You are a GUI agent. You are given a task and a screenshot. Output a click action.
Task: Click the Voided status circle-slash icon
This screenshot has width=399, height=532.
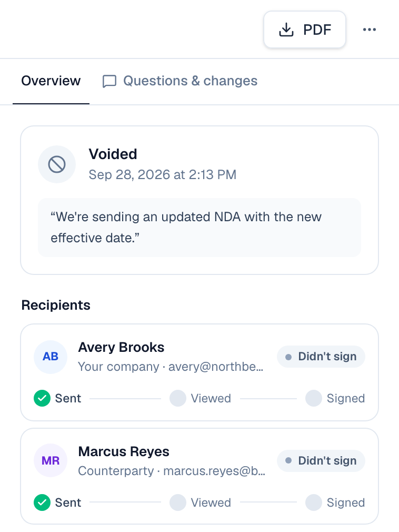(x=57, y=164)
